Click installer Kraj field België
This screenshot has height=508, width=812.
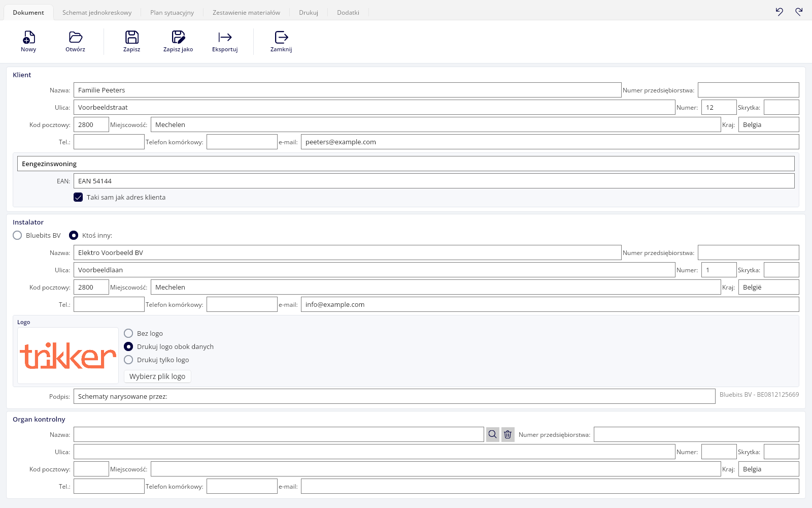click(769, 287)
